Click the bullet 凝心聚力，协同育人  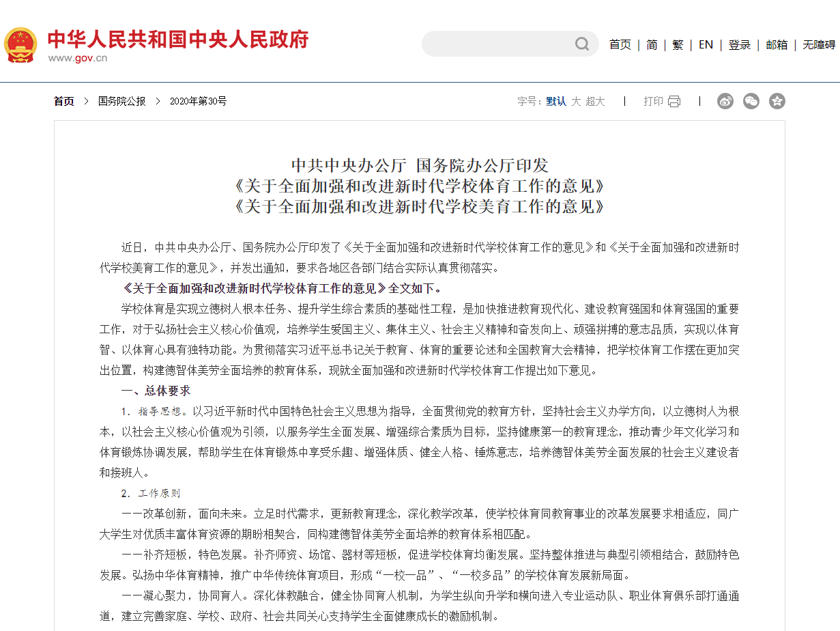pos(420,606)
